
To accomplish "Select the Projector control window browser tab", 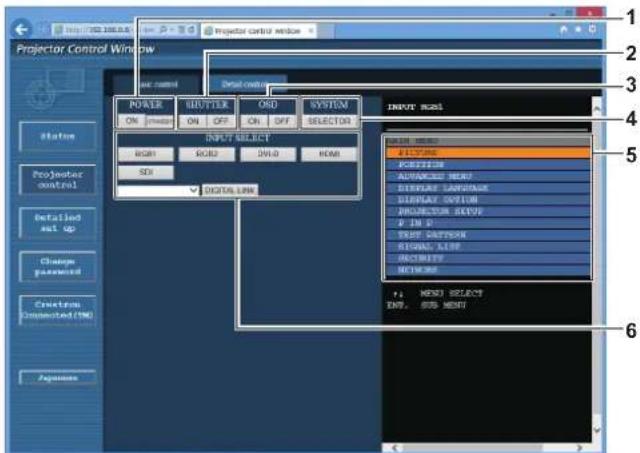I will point(259,31).
